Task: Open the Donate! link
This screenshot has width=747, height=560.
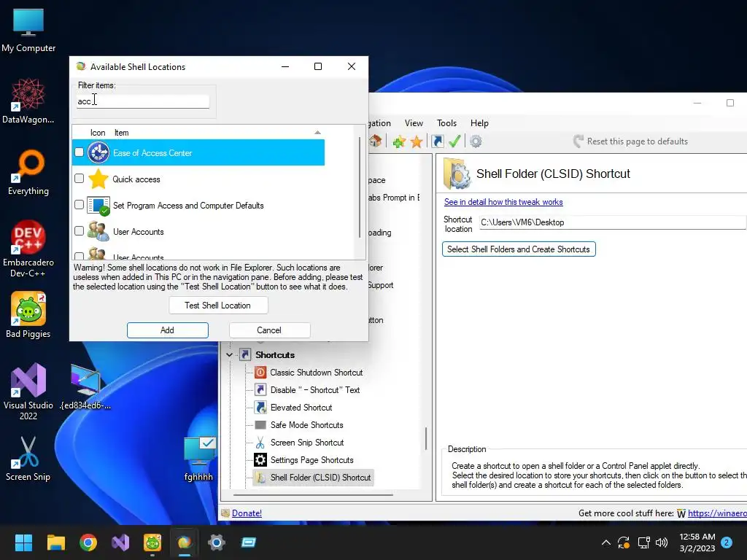Action: tap(247, 513)
